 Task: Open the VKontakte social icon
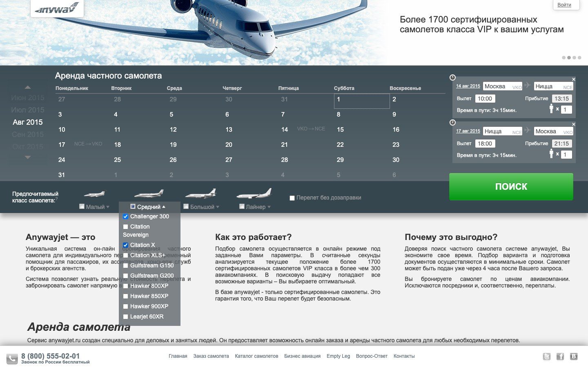pyautogui.click(x=574, y=357)
